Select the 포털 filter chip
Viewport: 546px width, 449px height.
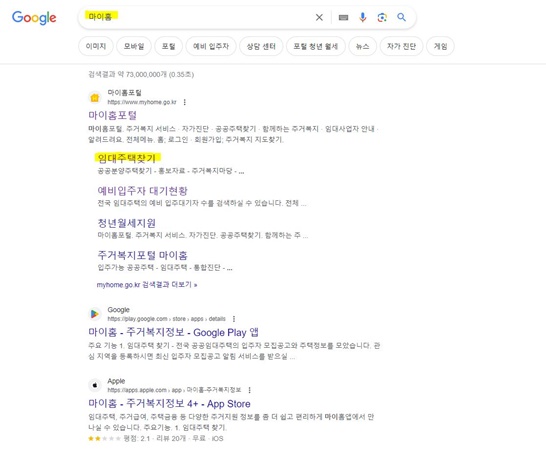[x=169, y=46]
